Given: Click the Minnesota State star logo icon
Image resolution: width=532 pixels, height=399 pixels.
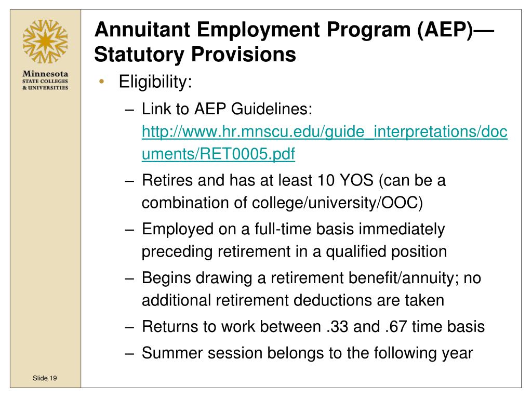Looking at the screenshot, I should [45, 42].
